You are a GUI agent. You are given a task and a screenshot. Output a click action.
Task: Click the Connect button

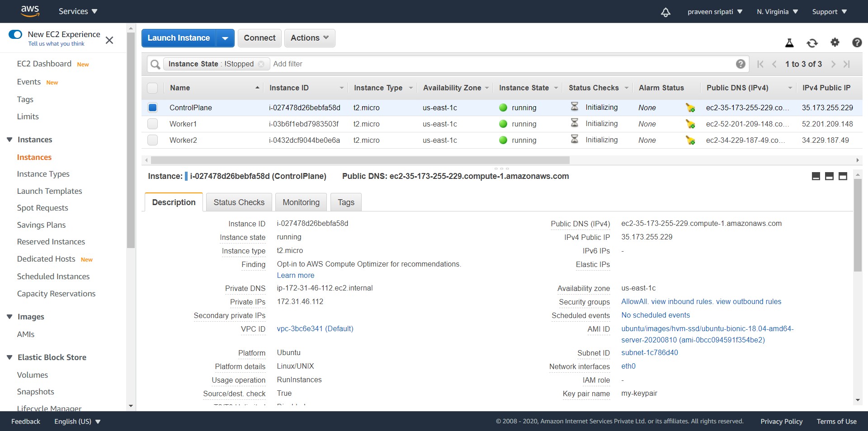[x=259, y=38]
